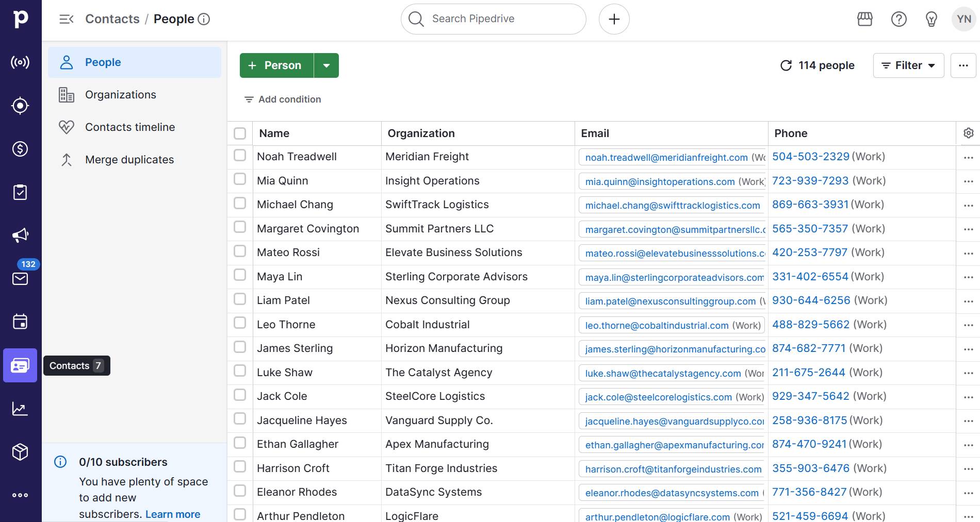Open the People tab in sidebar
The width and height of the screenshot is (980, 522).
[x=135, y=62]
